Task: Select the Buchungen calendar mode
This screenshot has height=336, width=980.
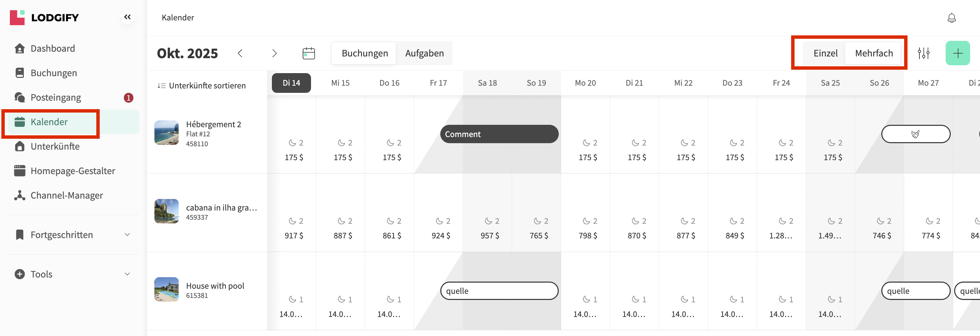Action: [364, 53]
